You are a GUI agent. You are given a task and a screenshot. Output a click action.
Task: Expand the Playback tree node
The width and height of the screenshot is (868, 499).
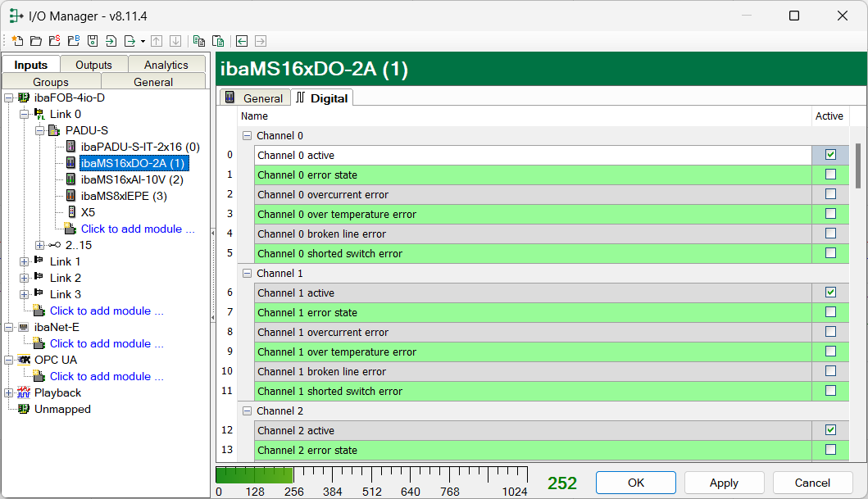(9, 392)
